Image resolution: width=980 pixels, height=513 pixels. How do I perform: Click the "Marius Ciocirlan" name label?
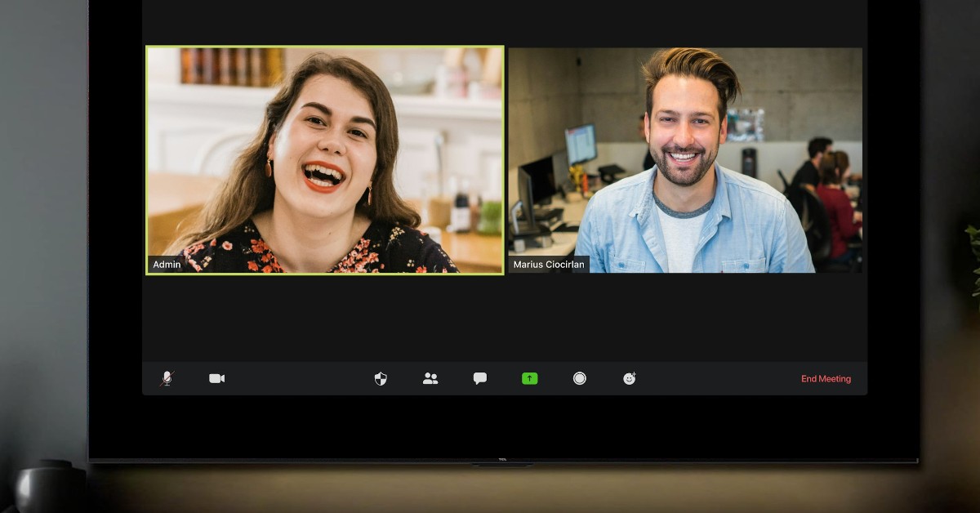coord(549,265)
